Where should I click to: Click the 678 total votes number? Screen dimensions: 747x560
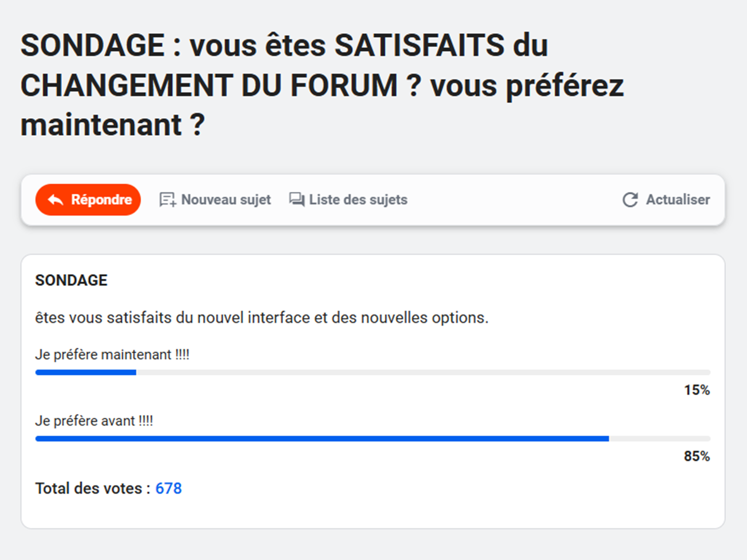click(169, 488)
